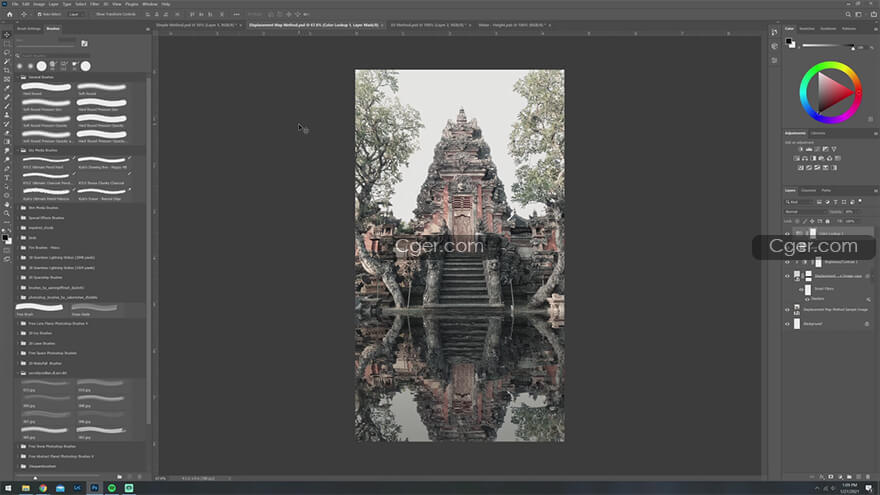The image size is (880, 495).
Task: Select the Gradient tool
Action: 7,142
